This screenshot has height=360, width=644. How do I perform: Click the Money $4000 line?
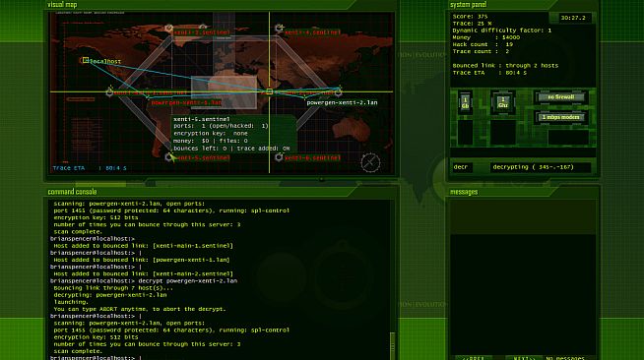[485, 37]
